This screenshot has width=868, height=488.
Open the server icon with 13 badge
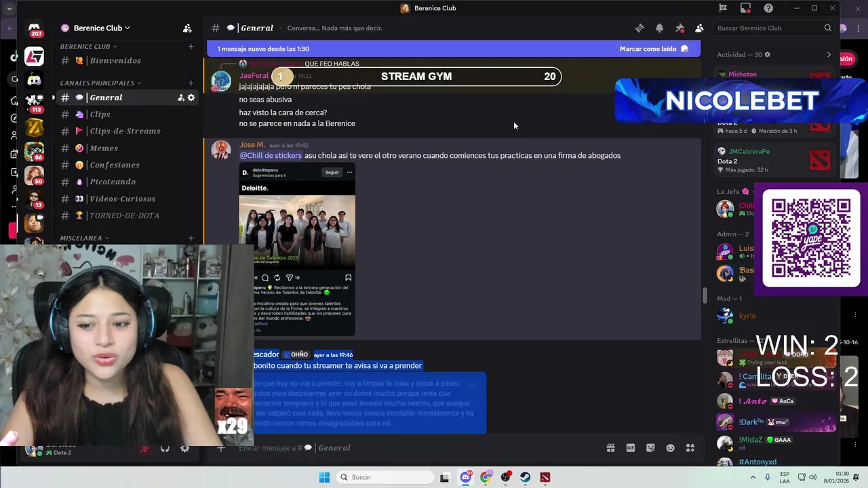[x=34, y=199]
